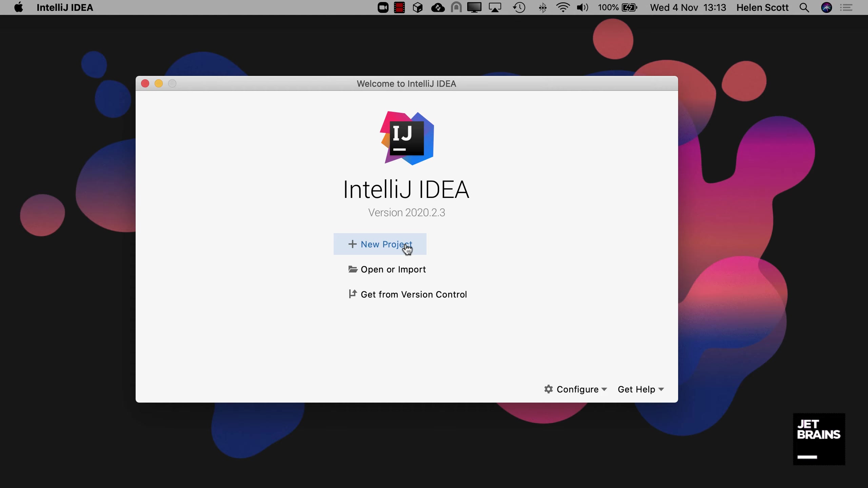Viewport: 868px width, 488px height.
Task: Open Notification Center list icon
Action: [847, 7]
